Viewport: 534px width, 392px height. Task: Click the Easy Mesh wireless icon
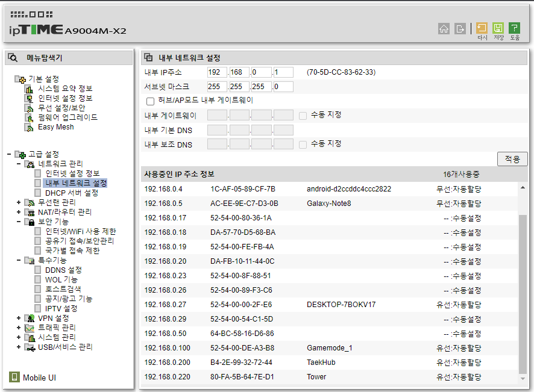tap(30, 127)
